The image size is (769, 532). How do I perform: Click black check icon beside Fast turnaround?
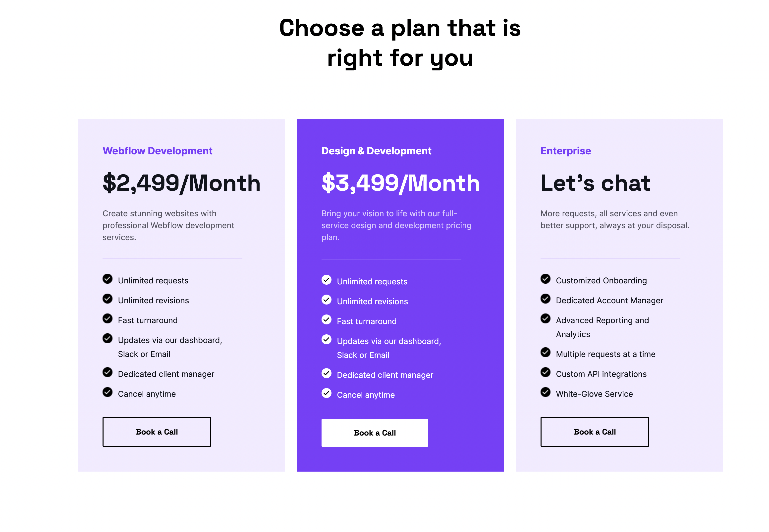click(x=108, y=319)
